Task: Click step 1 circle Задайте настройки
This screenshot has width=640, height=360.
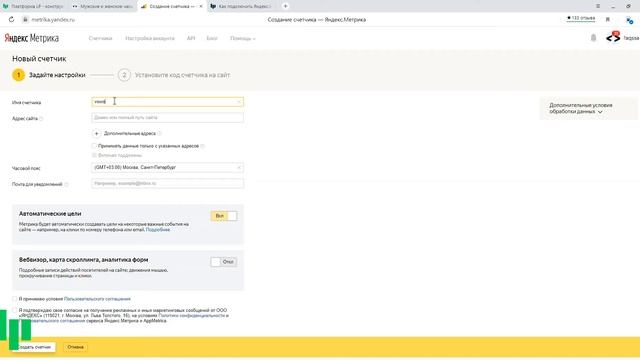Action: 18,75
